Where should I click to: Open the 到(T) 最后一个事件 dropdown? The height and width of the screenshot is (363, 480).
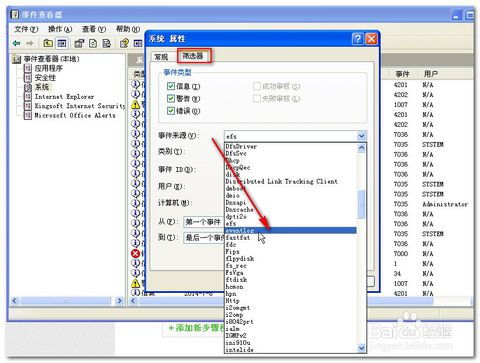(204, 238)
